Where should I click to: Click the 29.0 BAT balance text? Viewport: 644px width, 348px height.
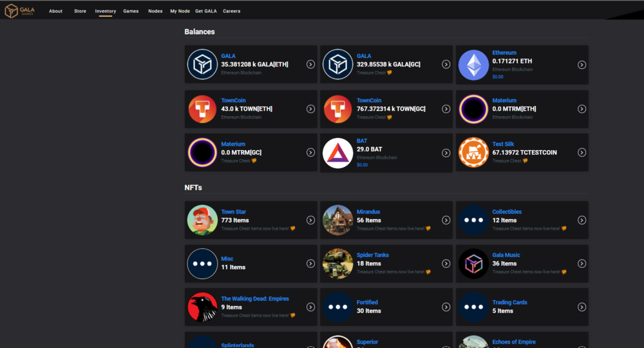369,149
